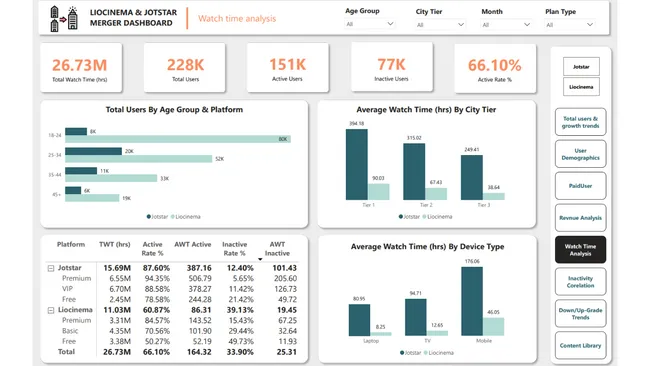Click the merger buildings logo icon
This screenshot has width=650, height=366.
click(64, 19)
